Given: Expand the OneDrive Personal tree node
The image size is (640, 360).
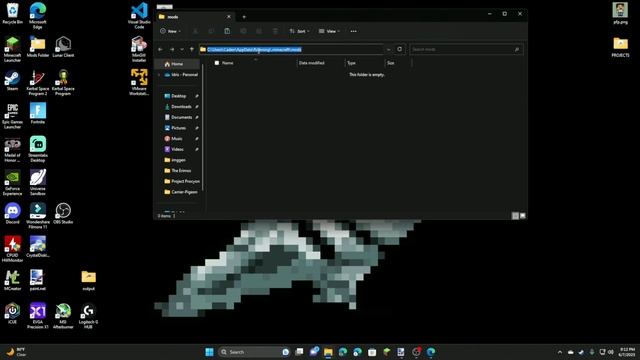Looking at the screenshot, I should (x=159, y=75).
